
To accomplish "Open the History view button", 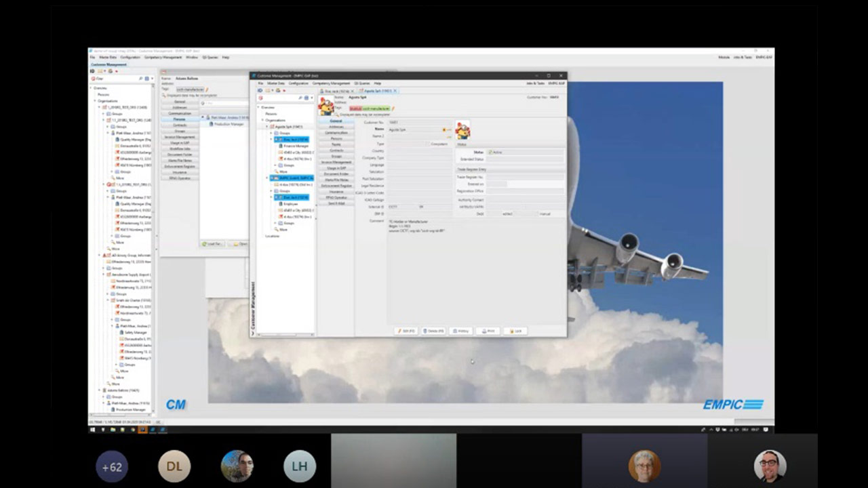I will pos(462,331).
